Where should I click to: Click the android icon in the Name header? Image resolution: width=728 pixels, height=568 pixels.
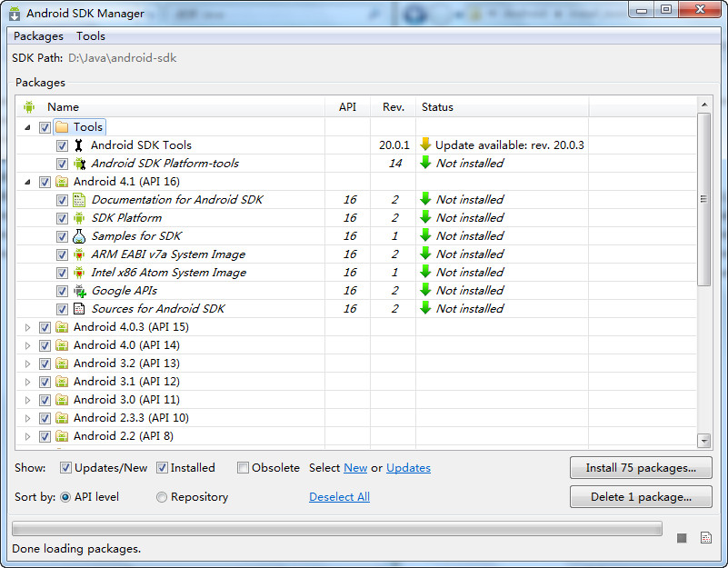29,107
